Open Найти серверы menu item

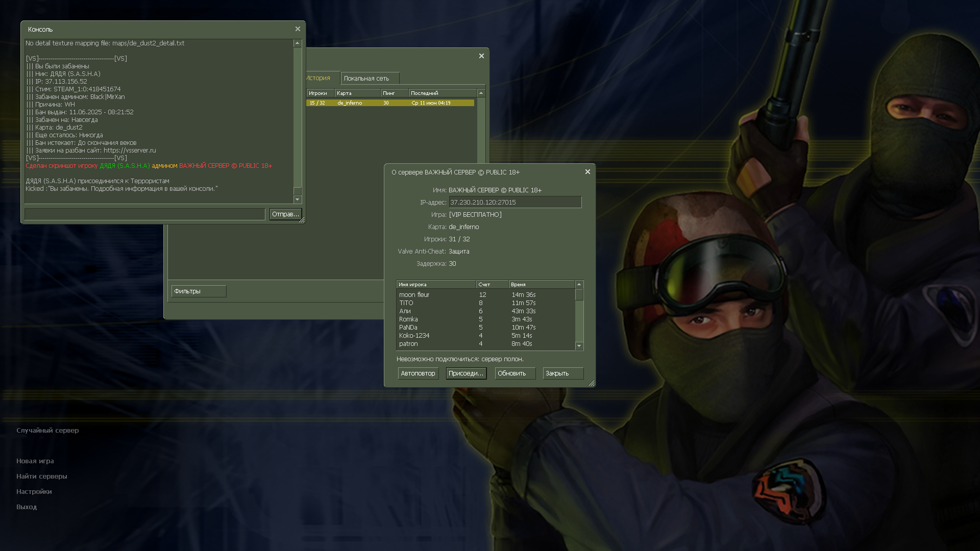[x=41, y=477]
